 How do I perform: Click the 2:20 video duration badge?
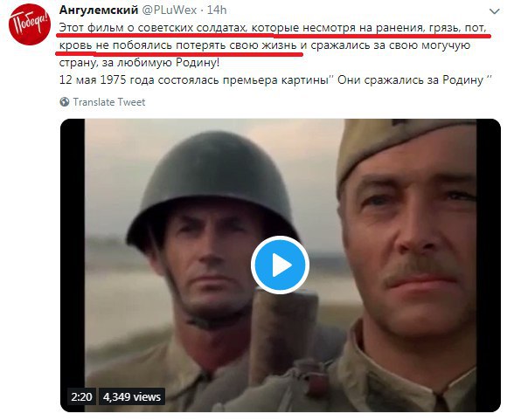pos(81,396)
